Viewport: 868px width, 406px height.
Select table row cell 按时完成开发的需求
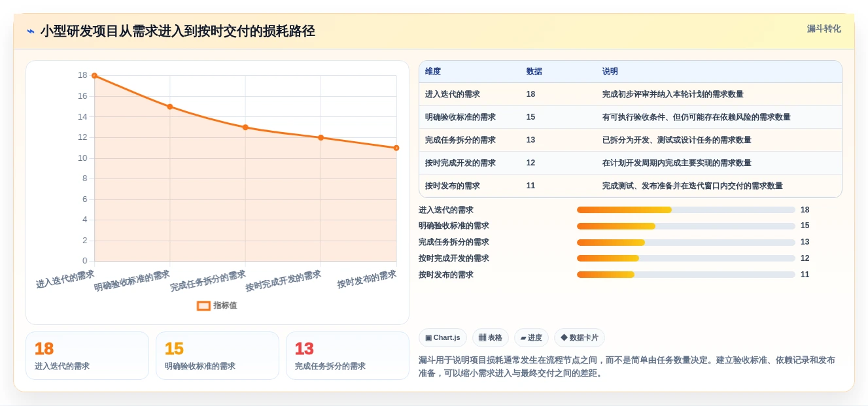(460, 163)
